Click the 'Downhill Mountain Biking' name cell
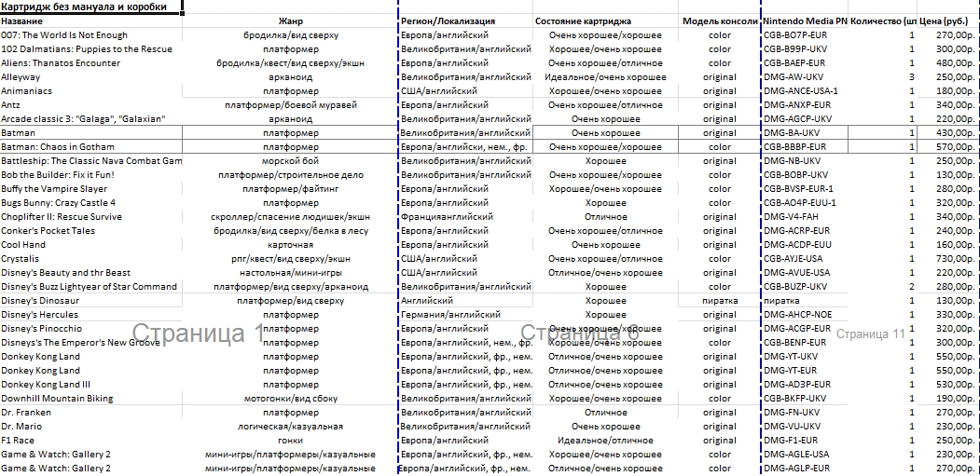Viewport: 980px width, 476px height. (x=91, y=398)
